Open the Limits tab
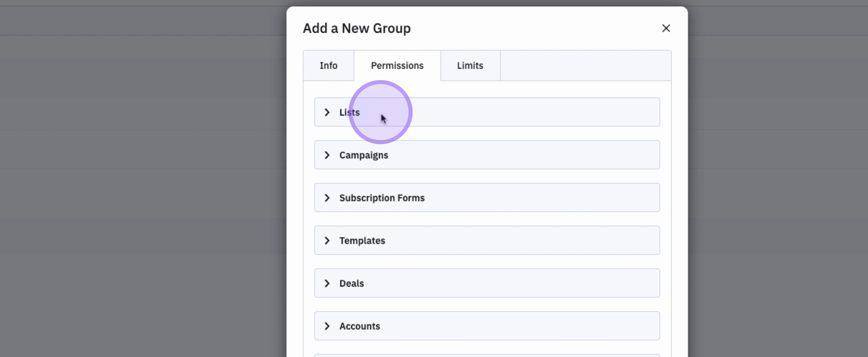868x357 pixels. coord(470,65)
